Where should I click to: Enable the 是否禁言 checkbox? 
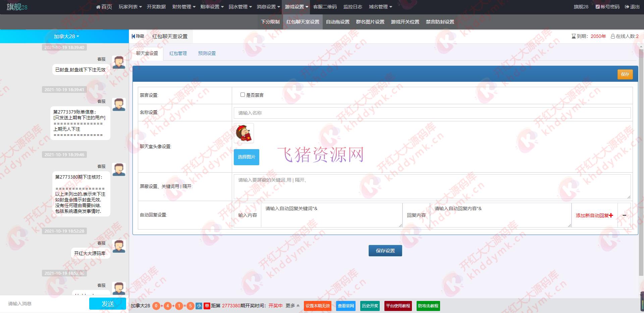[x=243, y=95]
